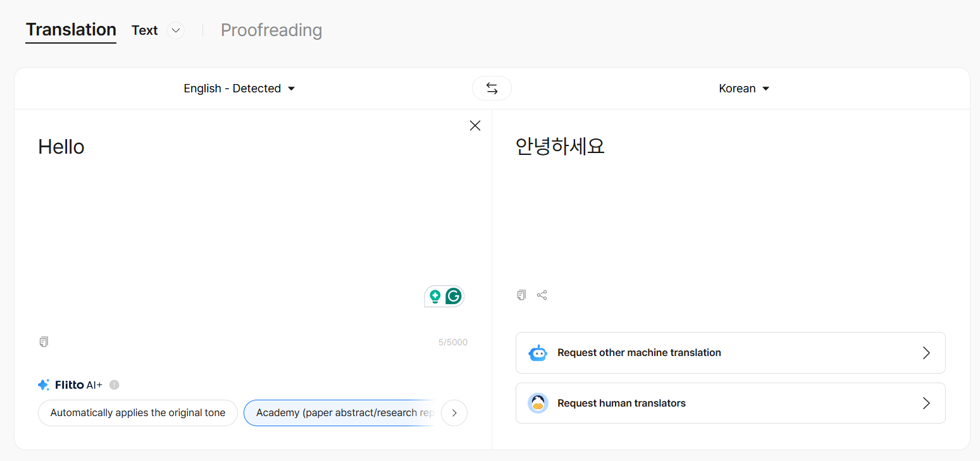
Task: Share the Korean translation
Action: (542, 295)
